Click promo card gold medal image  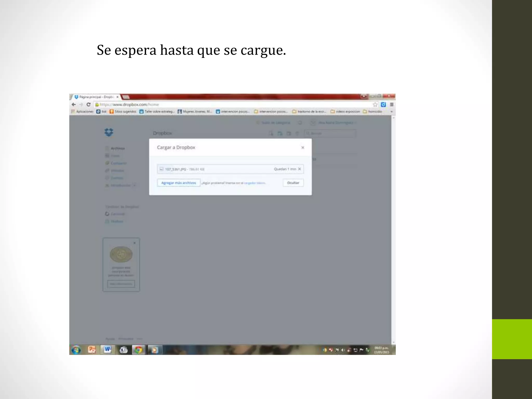coord(121,254)
